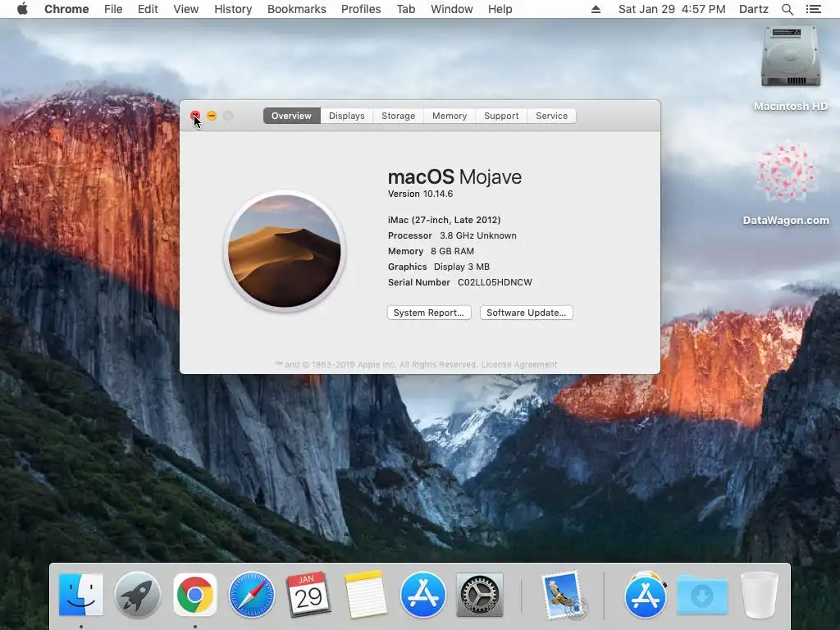Open the Tab menu
Image resolution: width=840 pixels, height=630 pixels.
pos(405,9)
